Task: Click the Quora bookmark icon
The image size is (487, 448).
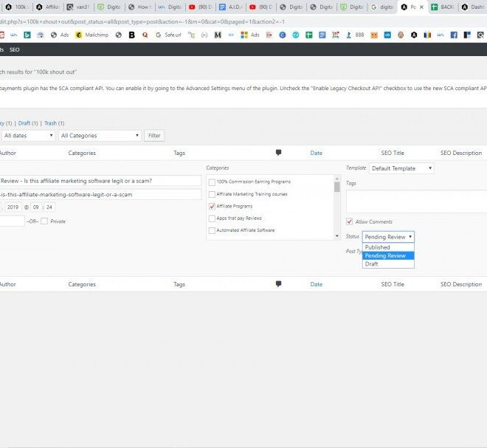Action: click(x=145, y=35)
